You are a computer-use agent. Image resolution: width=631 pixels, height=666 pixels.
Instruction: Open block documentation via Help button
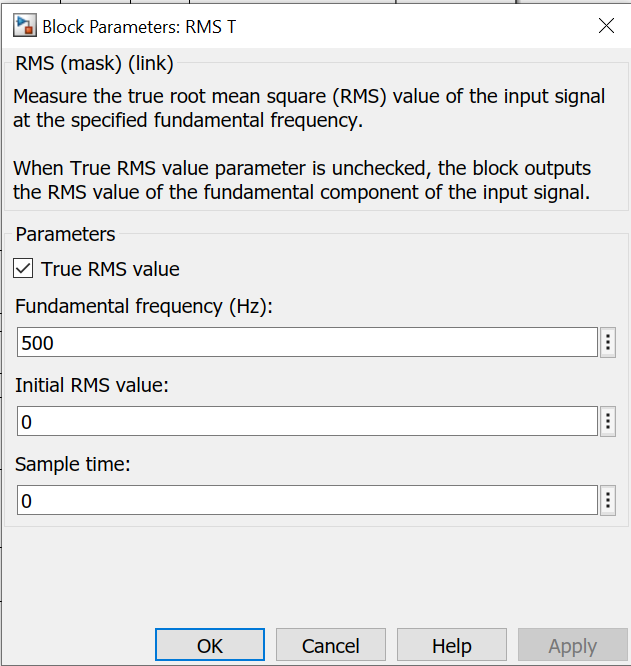(x=452, y=645)
